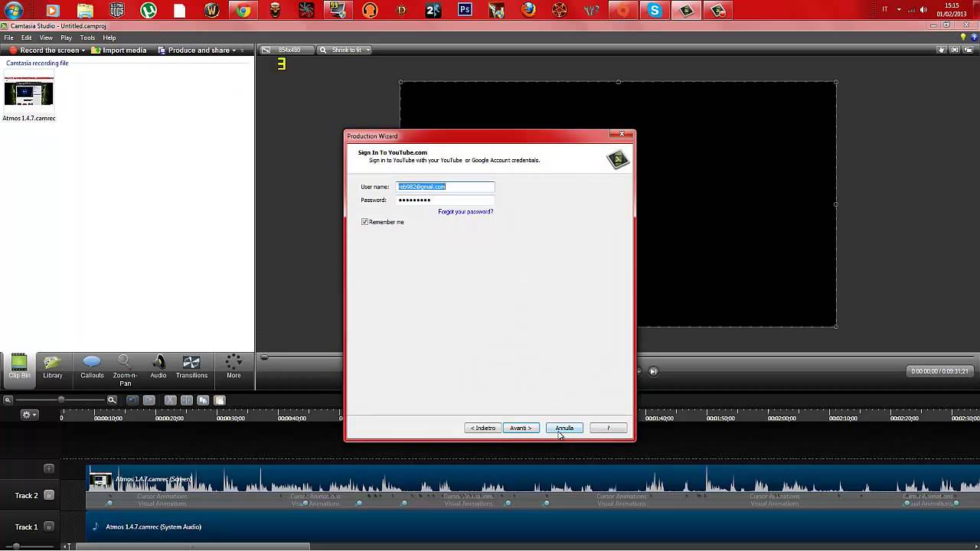The image size is (980, 551).
Task: Open the Audio tool
Action: 158,367
